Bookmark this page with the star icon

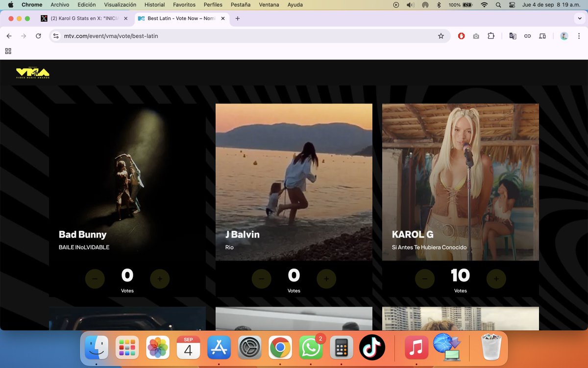pos(441,36)
